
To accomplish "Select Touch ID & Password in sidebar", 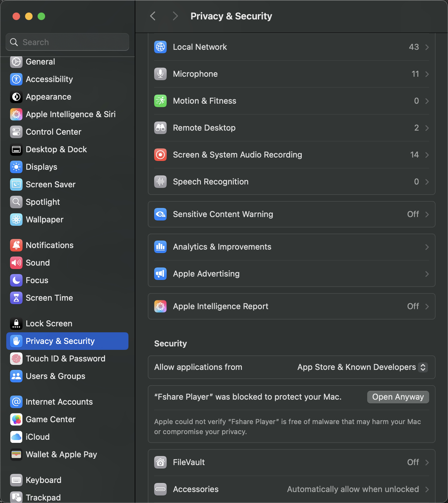I will [x=67, y=359].
